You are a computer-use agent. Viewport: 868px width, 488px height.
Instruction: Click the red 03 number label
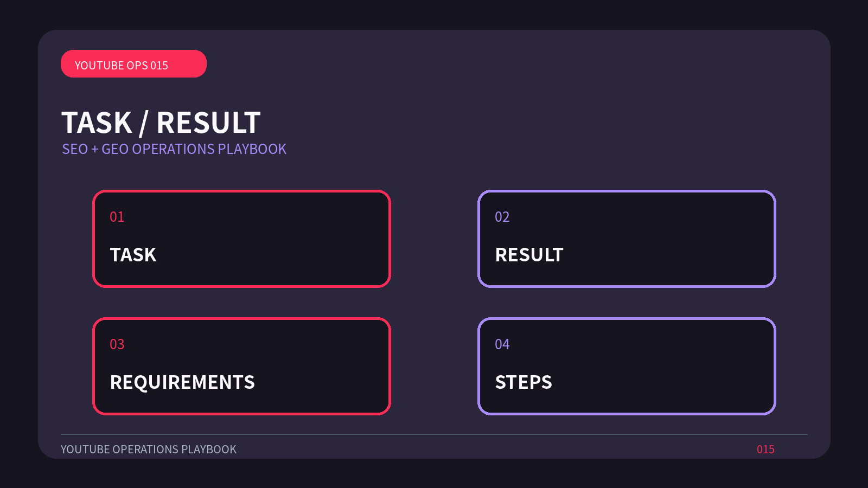[117, 344]
